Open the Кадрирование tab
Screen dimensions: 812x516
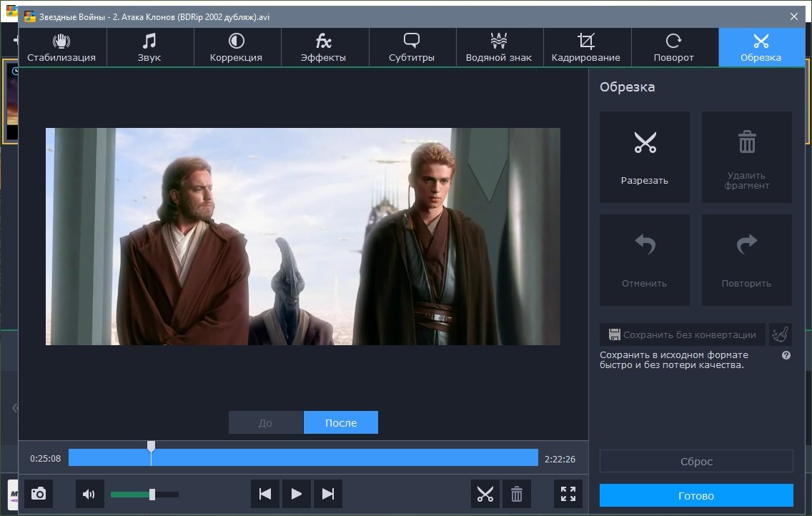point(586,48)
